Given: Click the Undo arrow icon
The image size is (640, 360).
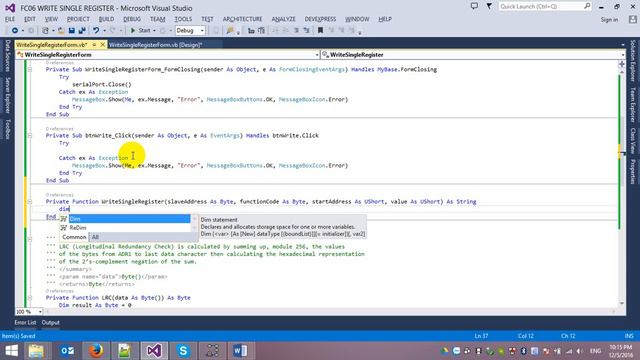Looking at the screenshot, I should pos(96,31).
